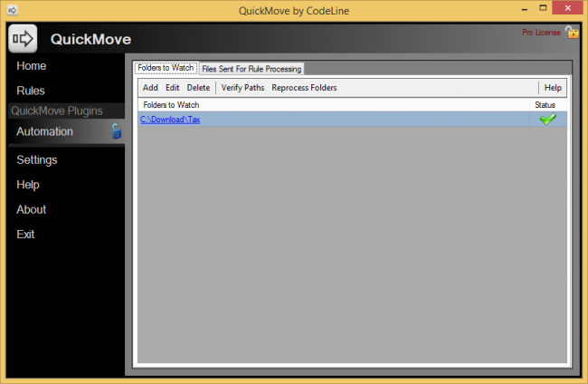Image resolution: width=588 pixels, height=384 pixels.
Task: Switch to Folders to Watch tab
Action: click(166, 68)
